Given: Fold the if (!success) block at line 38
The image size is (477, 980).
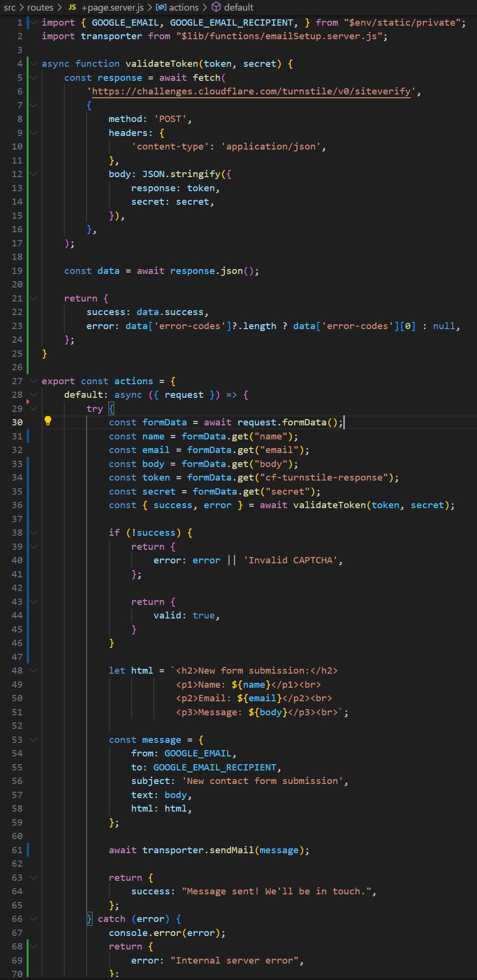Looking at the screenshot, I should [x=33, y=532].
